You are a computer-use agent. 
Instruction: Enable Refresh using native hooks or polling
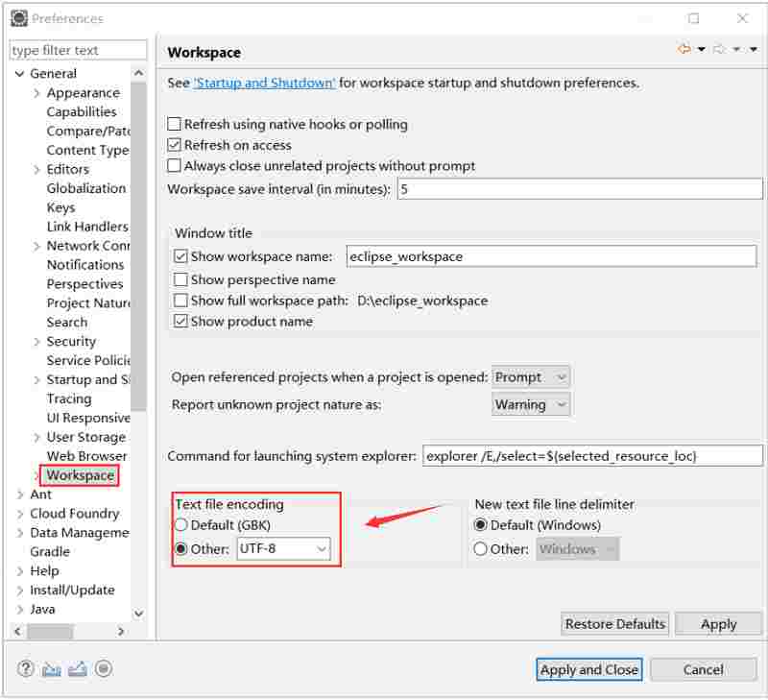pyautogui.click(x=175, y=124)
